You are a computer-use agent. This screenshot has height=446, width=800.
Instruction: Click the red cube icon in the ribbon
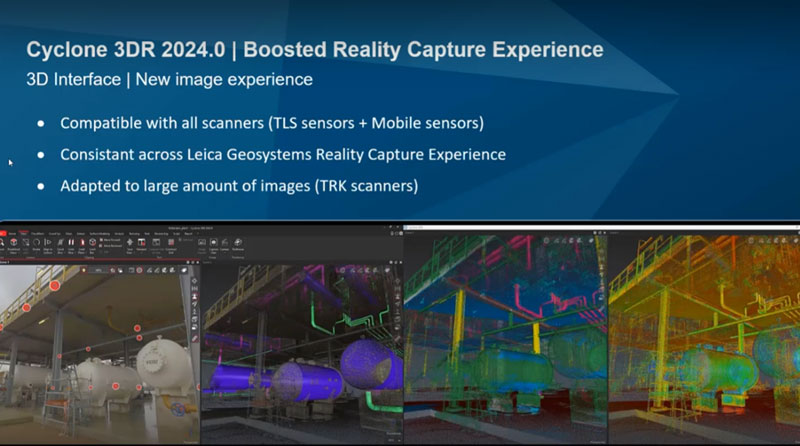point(14,242)
